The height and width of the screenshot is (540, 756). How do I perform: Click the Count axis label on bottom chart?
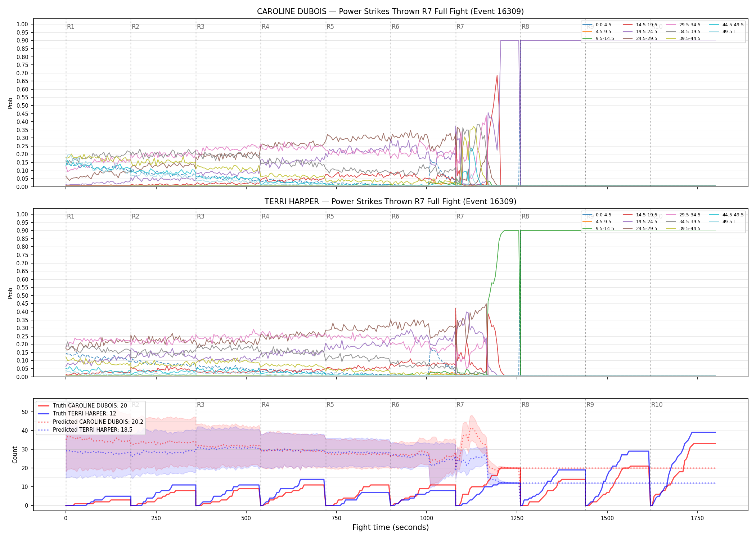click(15, 455)
